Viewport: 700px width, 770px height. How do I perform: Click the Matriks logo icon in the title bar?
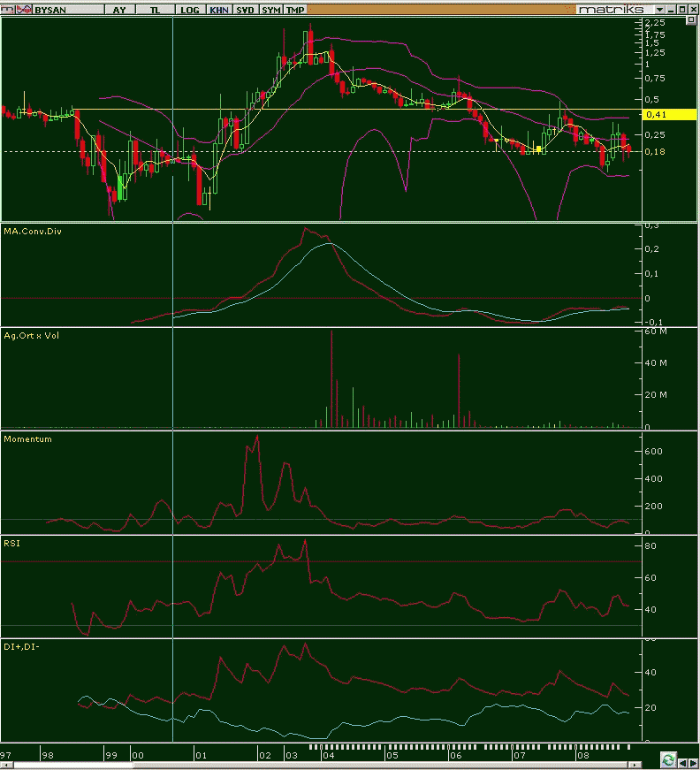point(7,10)
